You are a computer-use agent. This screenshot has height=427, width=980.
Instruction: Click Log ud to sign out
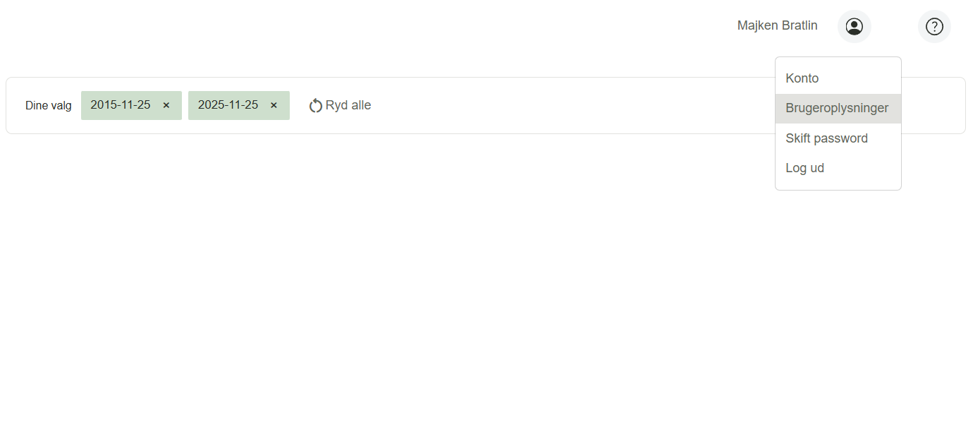(804, 168)
